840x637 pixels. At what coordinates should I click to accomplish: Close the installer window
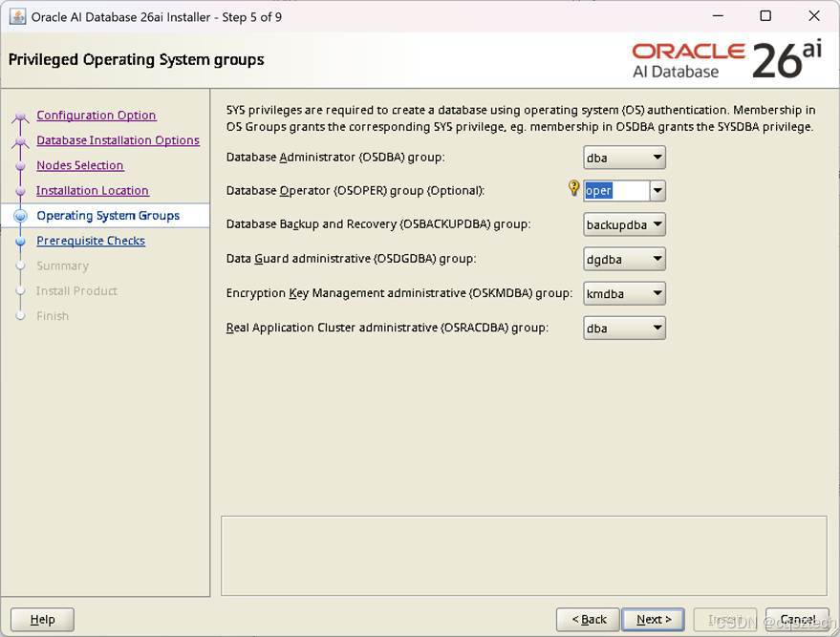tap(814, 16)
